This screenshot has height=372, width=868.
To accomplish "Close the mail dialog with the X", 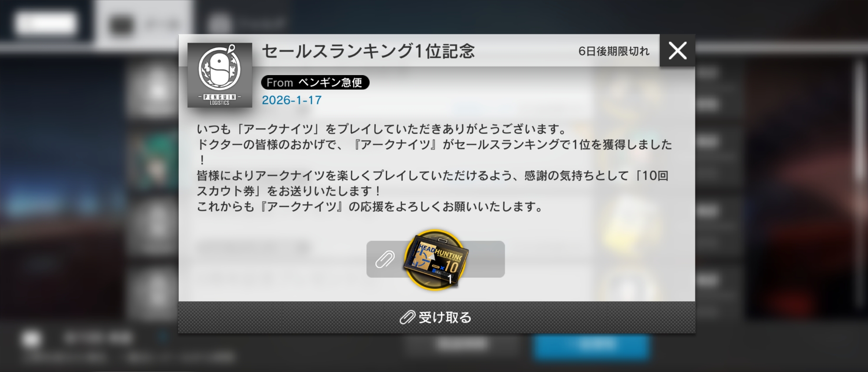I will [677, 50].
